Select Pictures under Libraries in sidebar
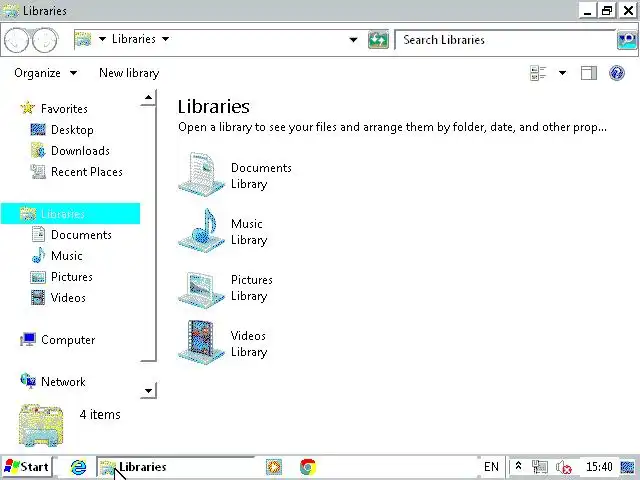 click(62, 277)
